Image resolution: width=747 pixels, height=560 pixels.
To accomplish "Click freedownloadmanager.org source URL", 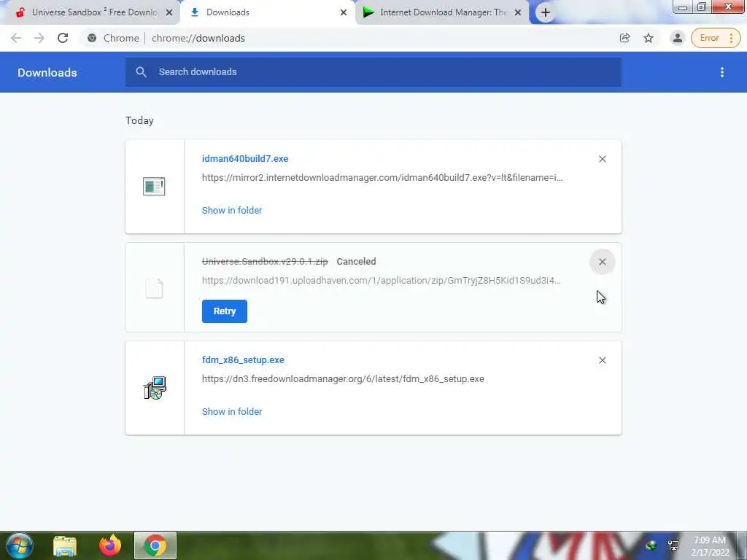I will click(343, 379).
